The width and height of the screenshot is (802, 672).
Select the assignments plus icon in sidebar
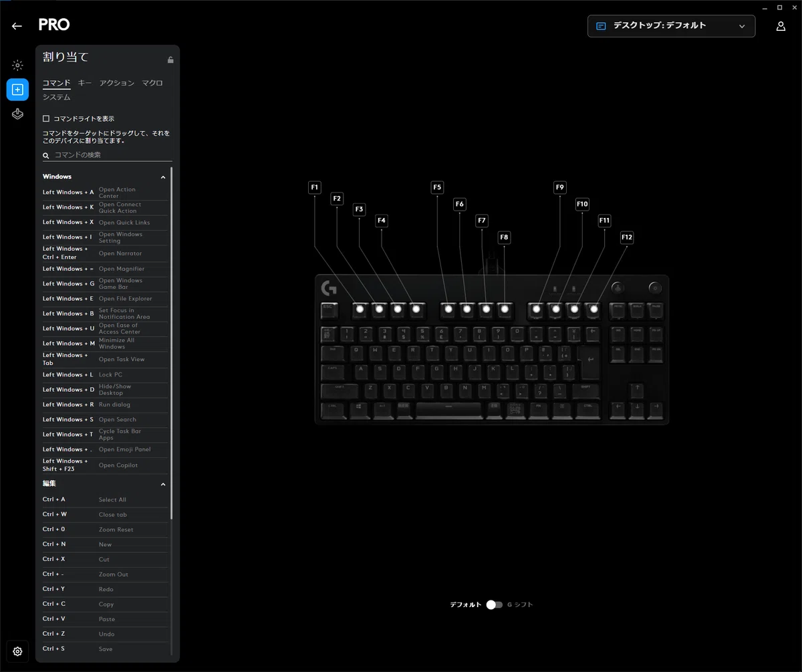click(18, 90)
